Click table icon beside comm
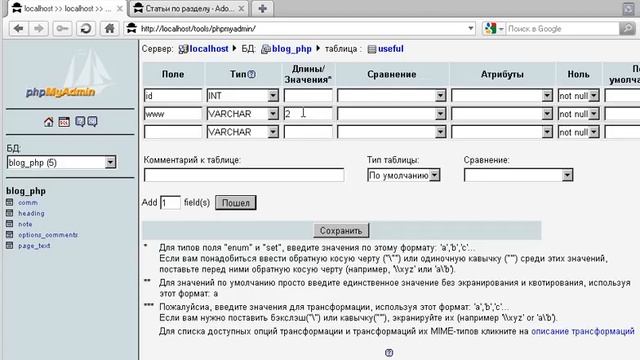The height and width of the screenshot is (360, 640). [10, 202]
